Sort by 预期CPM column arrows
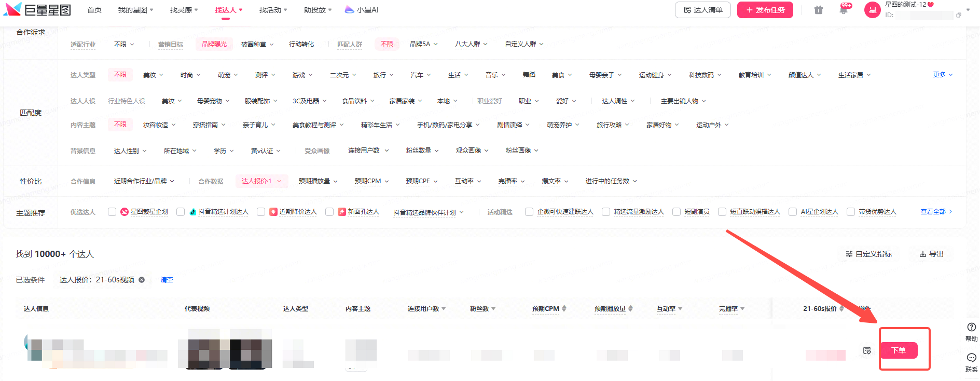Screen dimensions: 980x381 click(x=564, y=308)
